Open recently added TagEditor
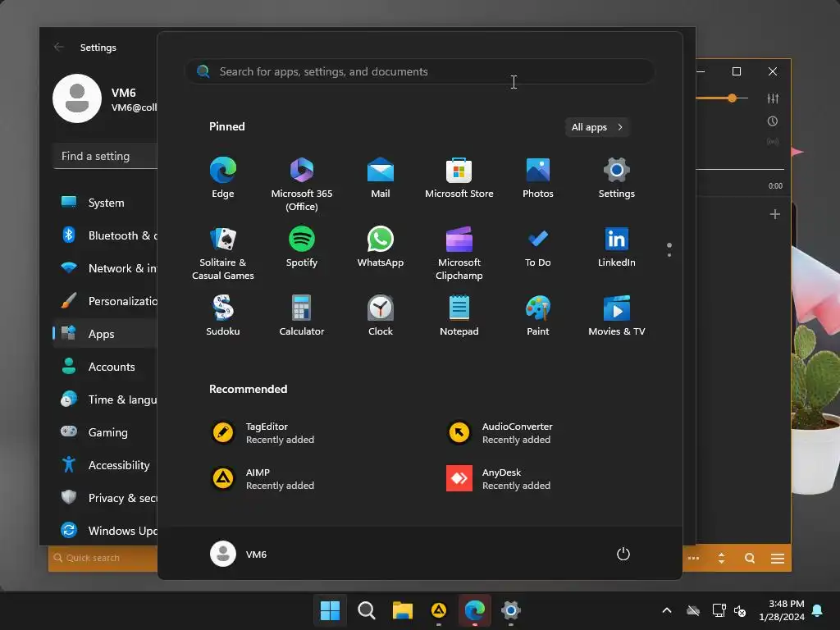This screenshot has height=630, width=840. point(262,433)
